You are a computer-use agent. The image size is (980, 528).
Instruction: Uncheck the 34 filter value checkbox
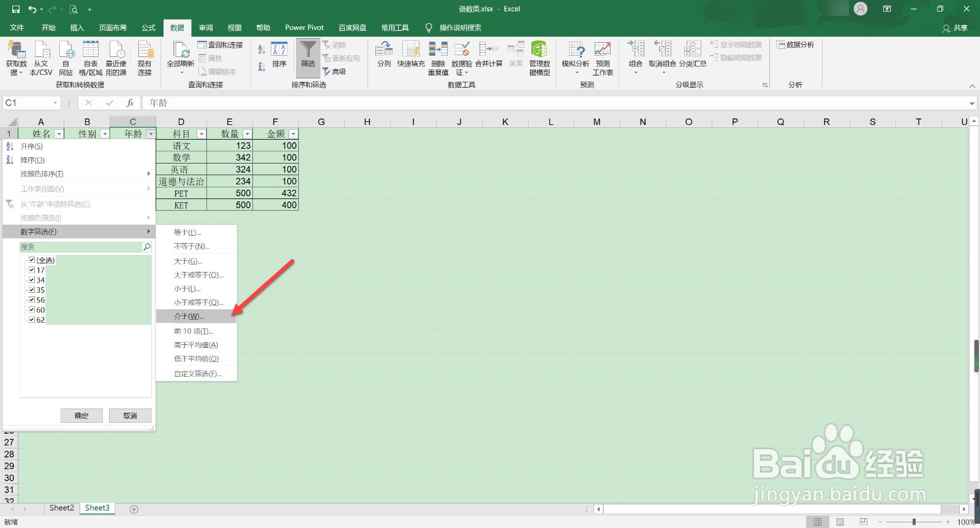[x=32, y=279]
